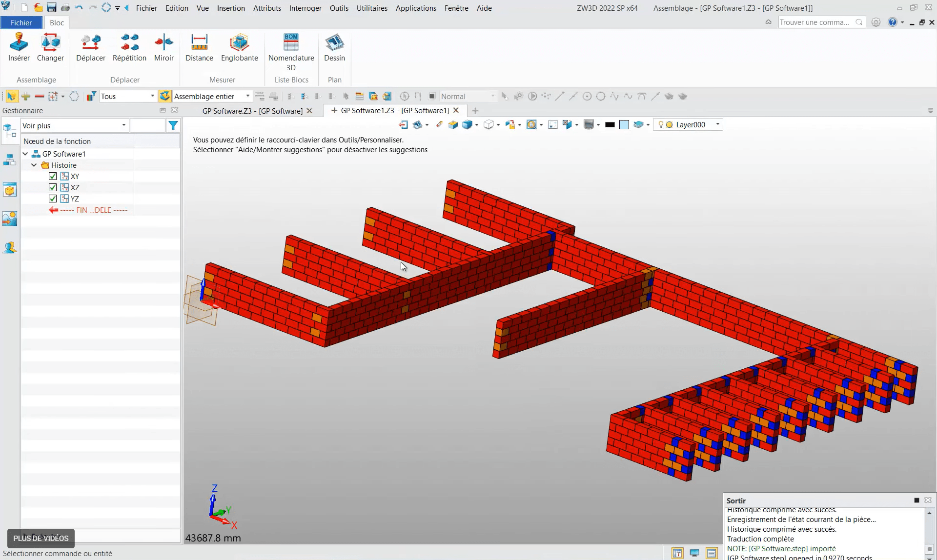Click the Trouver une commande search field
This screenshot has width=937, height=560.
[815, 22]
